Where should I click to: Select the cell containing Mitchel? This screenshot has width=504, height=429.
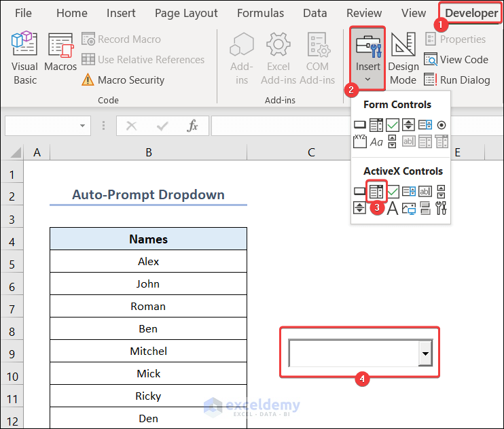tap(149, 351)
